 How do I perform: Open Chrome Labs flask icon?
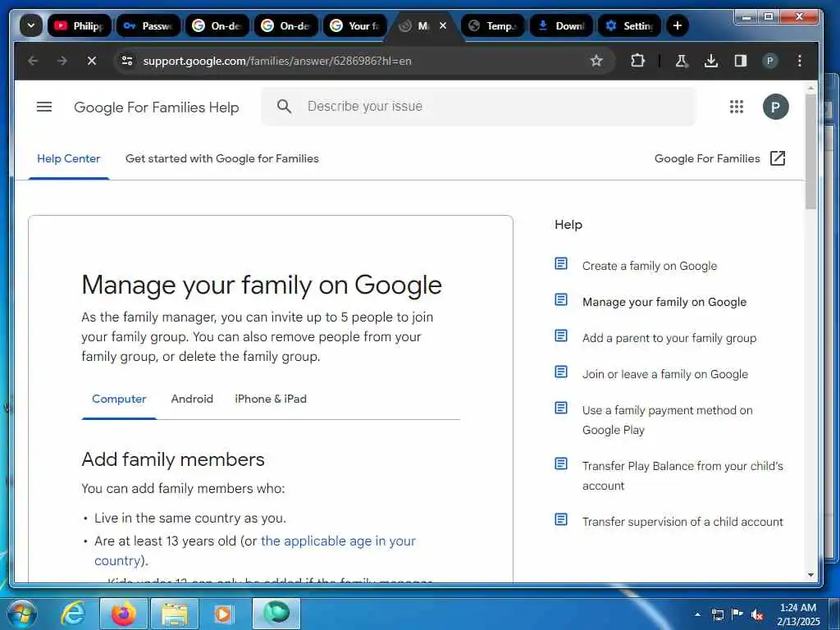coord(682,61)
